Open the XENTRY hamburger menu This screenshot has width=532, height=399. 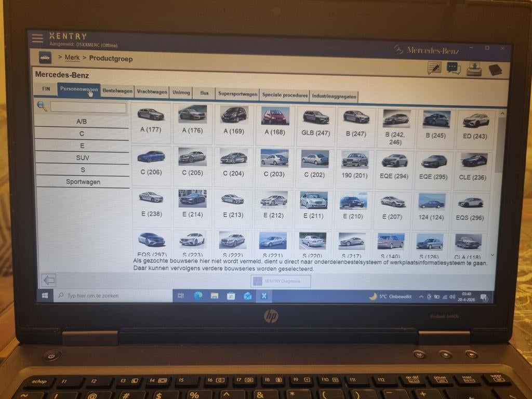click(37, 38)
